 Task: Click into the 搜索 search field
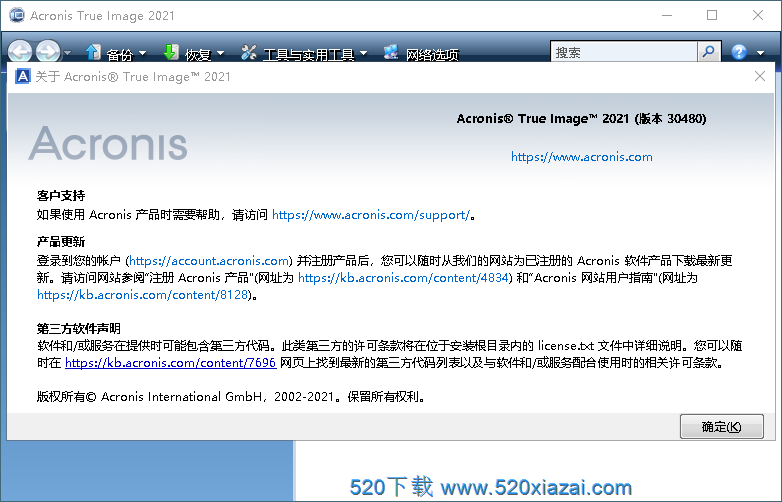(x=623, y=52)
